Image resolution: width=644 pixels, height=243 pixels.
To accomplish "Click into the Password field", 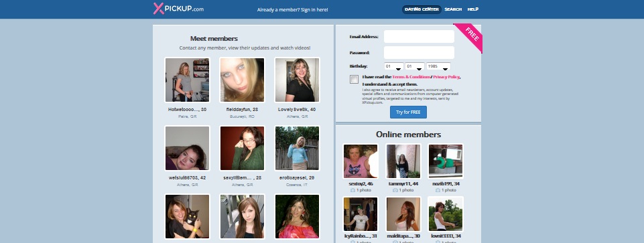I will [x=419, y=52].
